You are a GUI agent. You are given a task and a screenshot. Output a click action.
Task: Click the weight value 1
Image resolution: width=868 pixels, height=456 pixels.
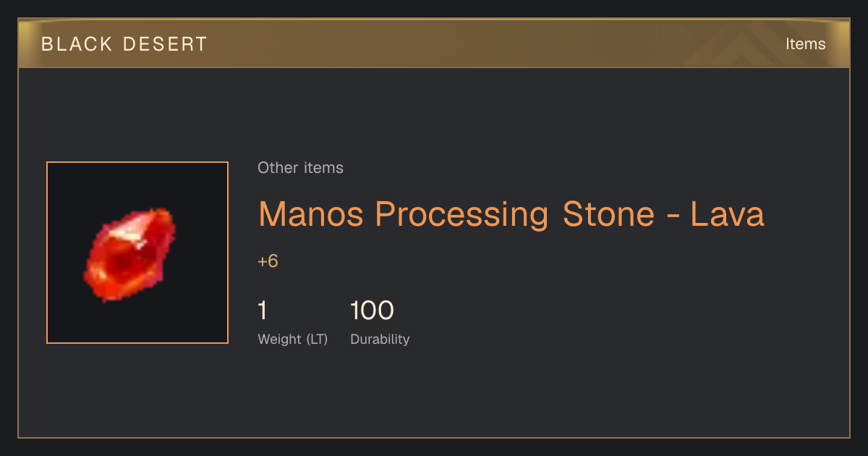pyautogui.click(x=263, y=311)
